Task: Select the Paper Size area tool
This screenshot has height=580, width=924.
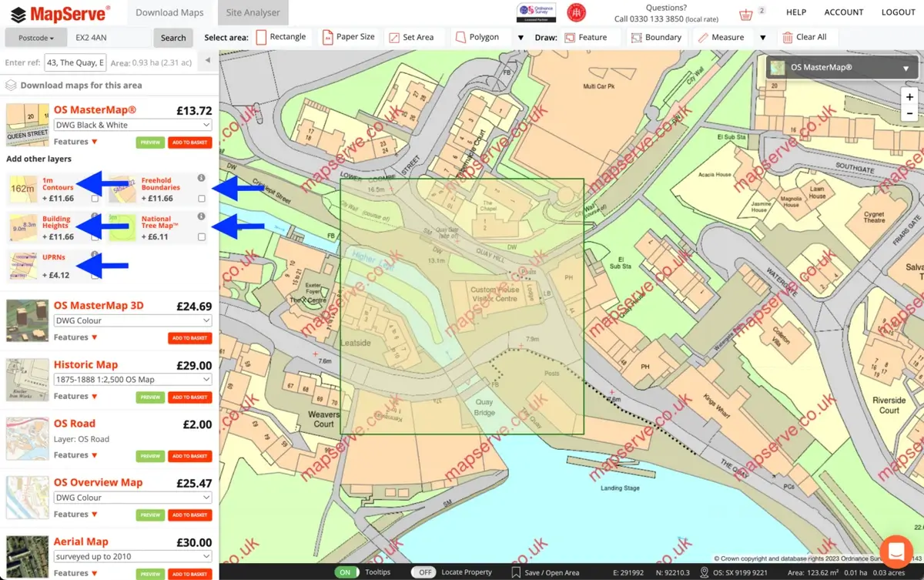Action: 349,37
